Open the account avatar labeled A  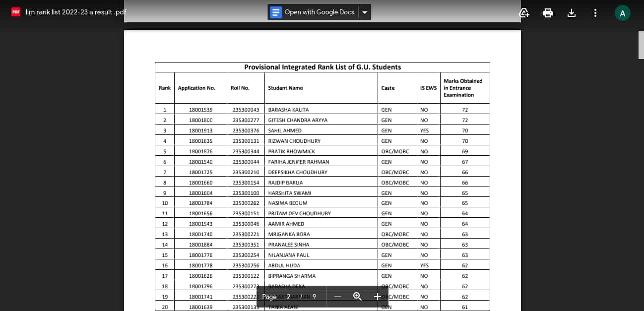click(622, 13)
